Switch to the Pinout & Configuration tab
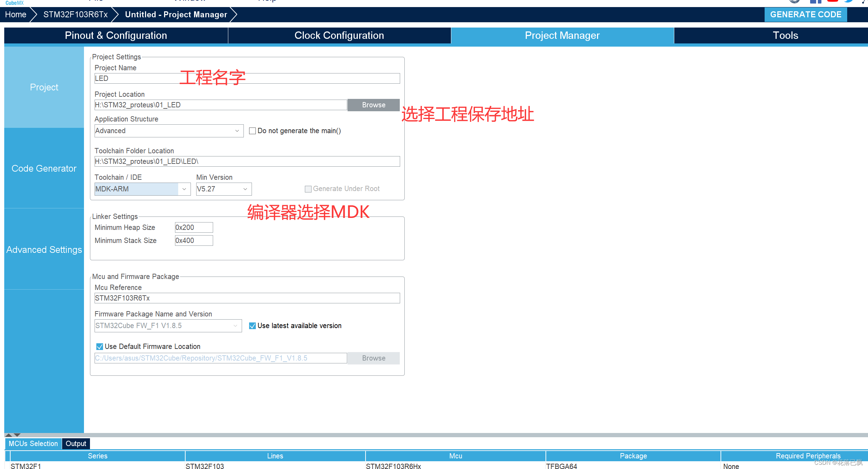This screenshot has height=469, width=868. [x=116, y=35]
